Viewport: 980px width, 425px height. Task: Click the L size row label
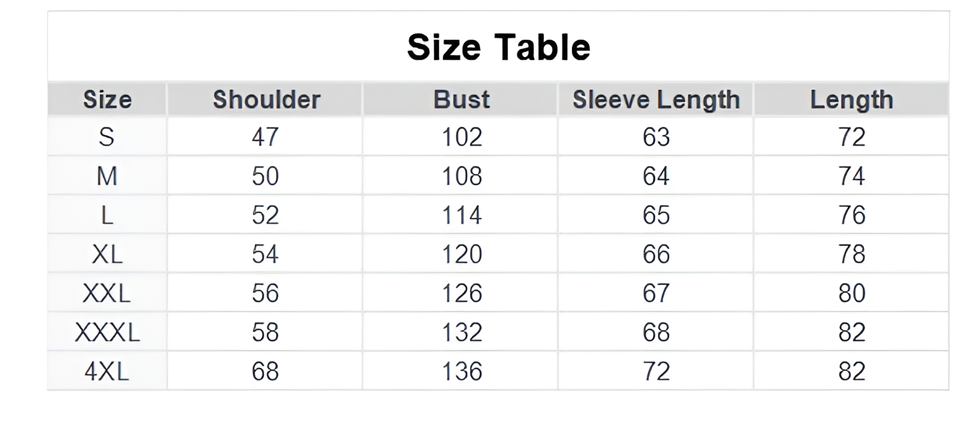point(107,216)
